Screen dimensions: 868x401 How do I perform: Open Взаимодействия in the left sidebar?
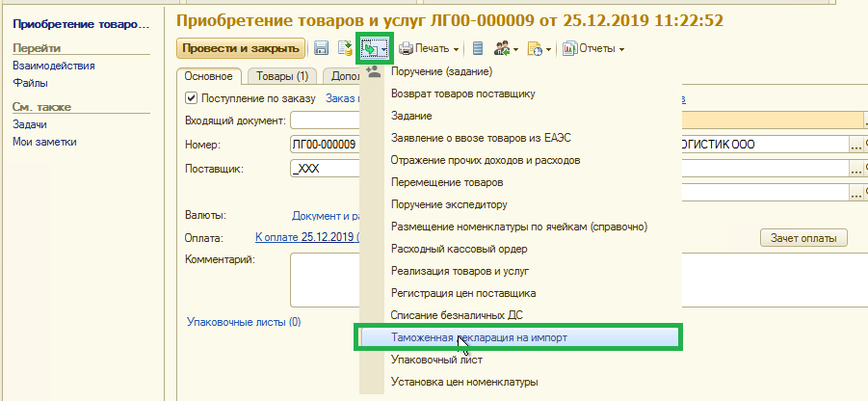click(53, 66)
